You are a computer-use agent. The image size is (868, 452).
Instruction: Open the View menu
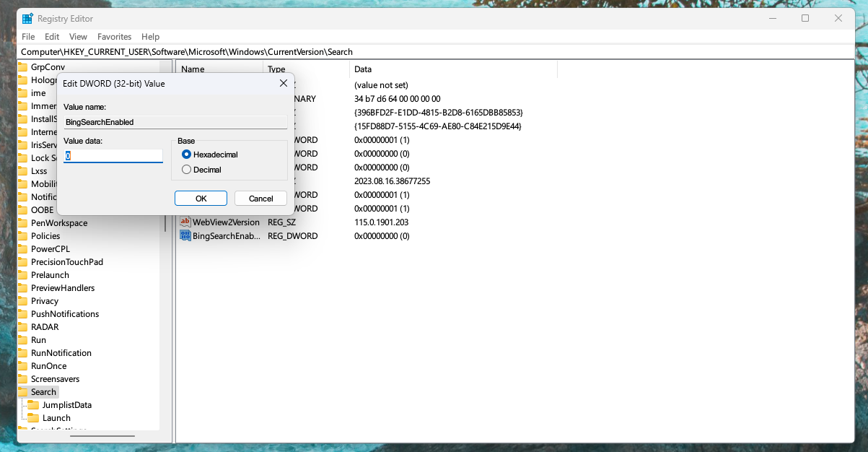[x=78, y=36]
